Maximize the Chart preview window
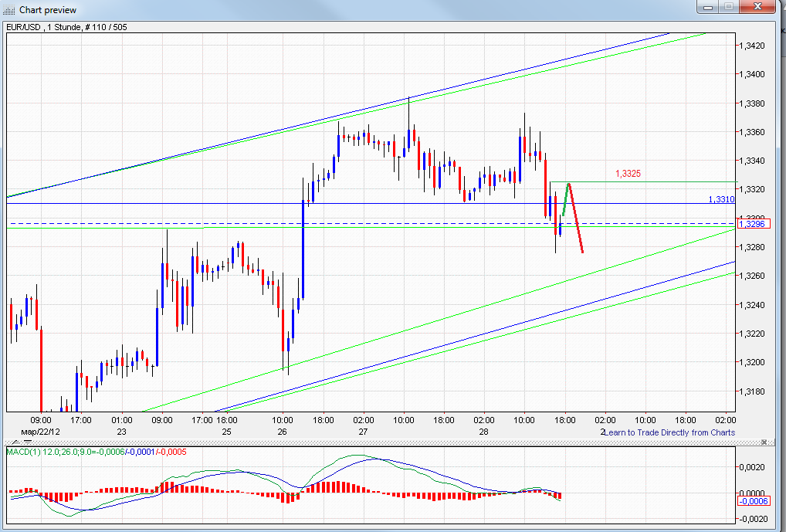Viewport: 786px width, 532px height. [728, 6]
